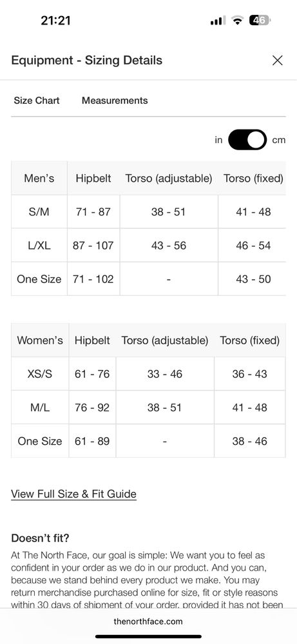Tap the Women's Torso (fixed) column header
This screenshot has width=297, height=644.
coord(249,340)
